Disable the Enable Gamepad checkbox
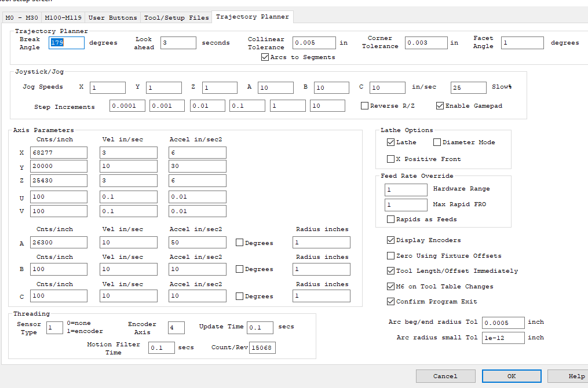The width and height of the screenshot is (588, 388). tap(440, 106)
